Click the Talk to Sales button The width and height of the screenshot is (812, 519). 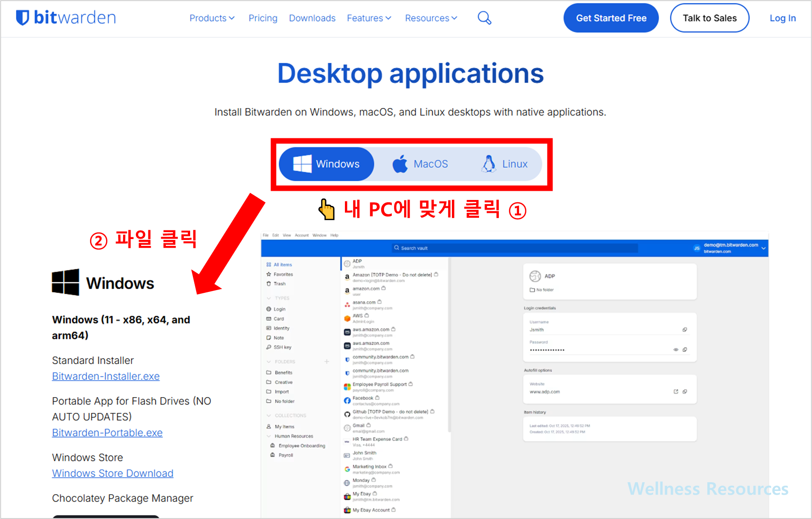(710, 18)
